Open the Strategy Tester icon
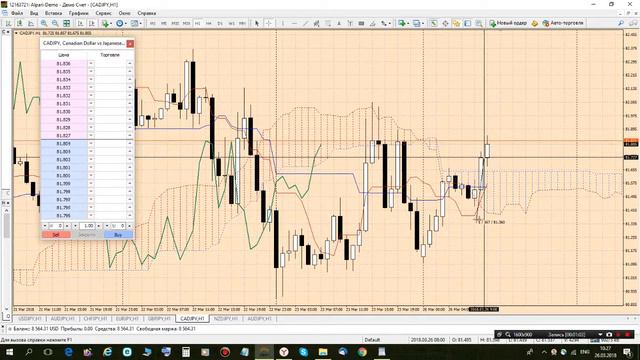The height and width of the screenshot is (360, 640). (x=479, y=23)
